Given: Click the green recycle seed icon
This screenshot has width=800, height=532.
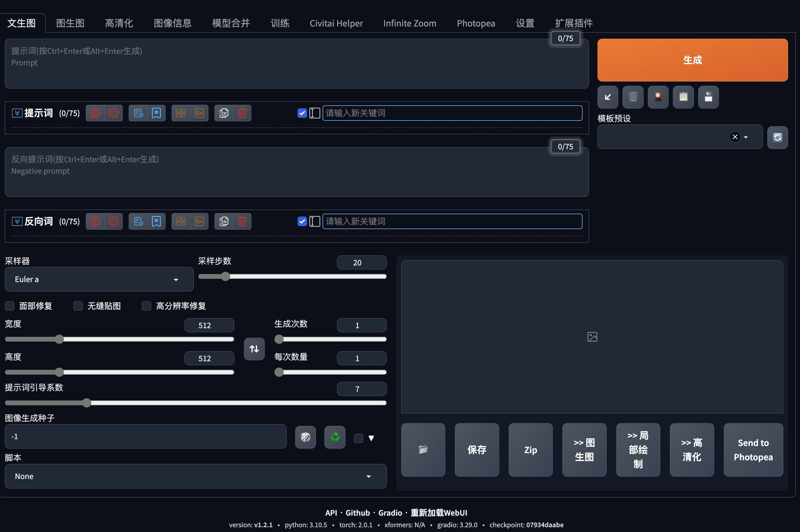Looking at the screenshot, I should [x=334, y=437].
